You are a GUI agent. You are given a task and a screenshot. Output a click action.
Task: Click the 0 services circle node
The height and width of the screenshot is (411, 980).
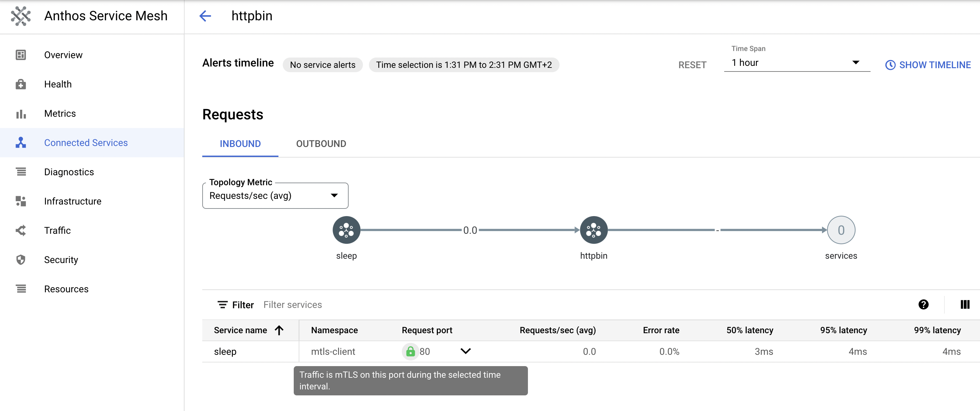[x=841, y=230]
